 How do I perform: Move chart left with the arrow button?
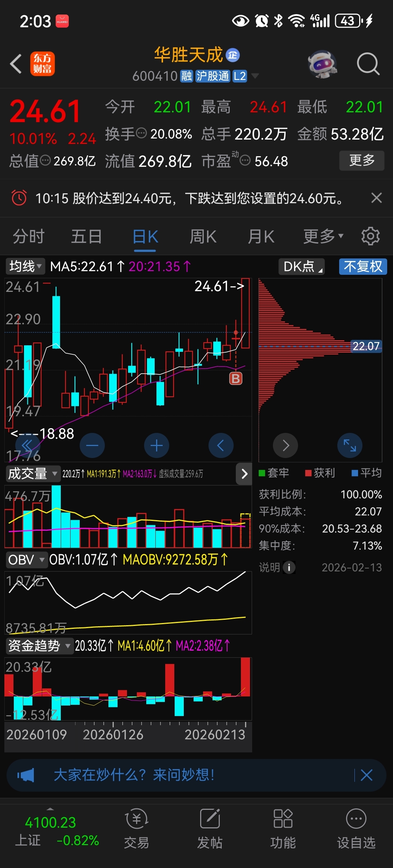[x=221, y=445]
